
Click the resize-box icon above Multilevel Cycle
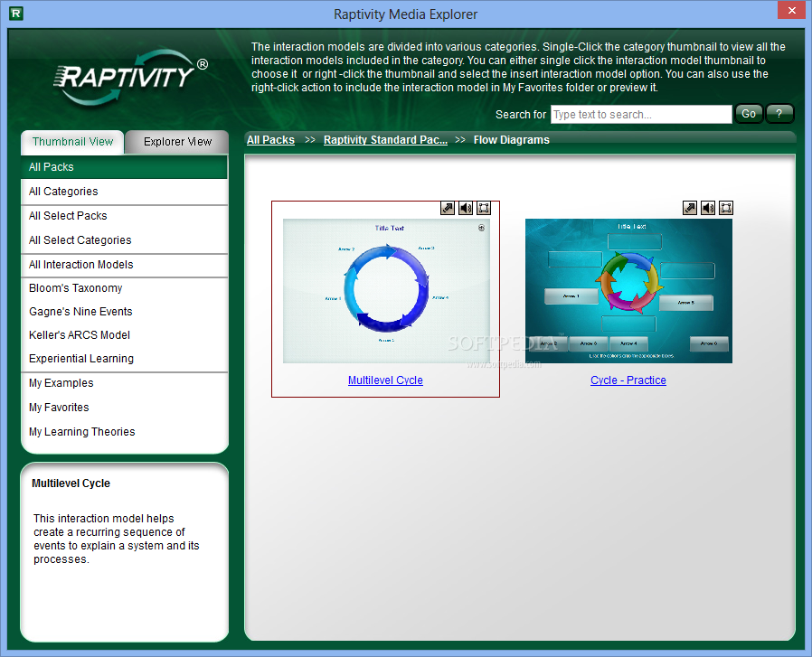[484, 208]
